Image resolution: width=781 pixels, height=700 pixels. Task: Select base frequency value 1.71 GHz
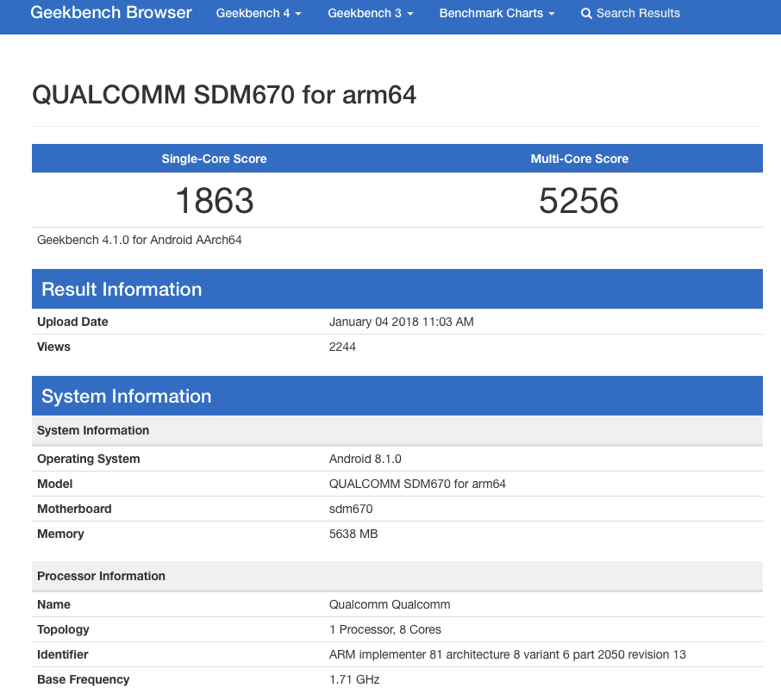pyautogui.click(x=354, y=679)
